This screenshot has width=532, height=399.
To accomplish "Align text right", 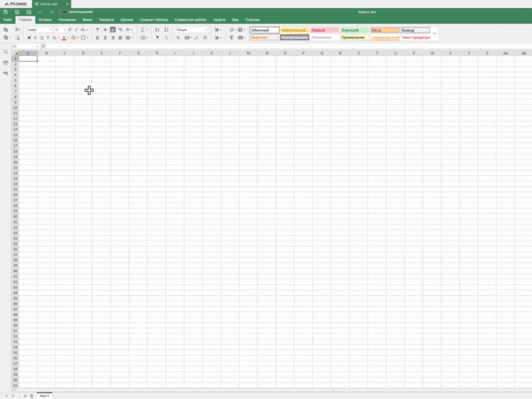I will click(113, 38).
